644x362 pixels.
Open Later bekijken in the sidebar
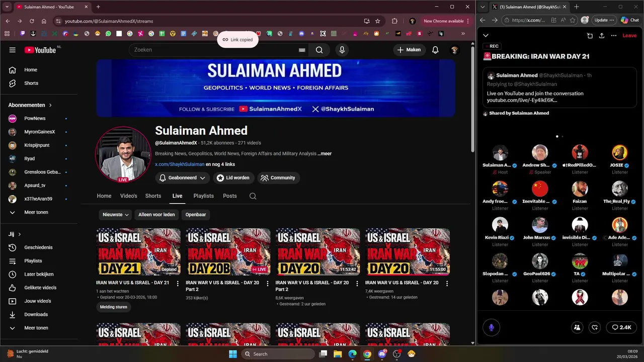pyautogui.click(x=39, y=274)
